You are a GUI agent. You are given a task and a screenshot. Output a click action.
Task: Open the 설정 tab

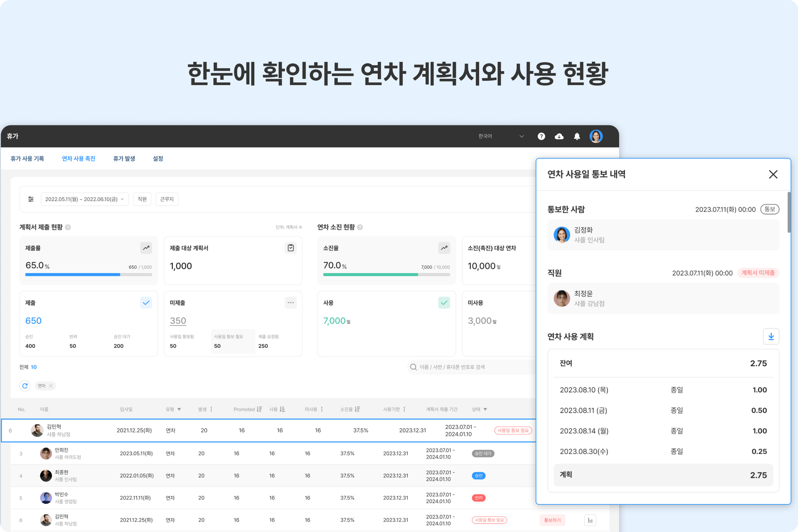[158, 158]
